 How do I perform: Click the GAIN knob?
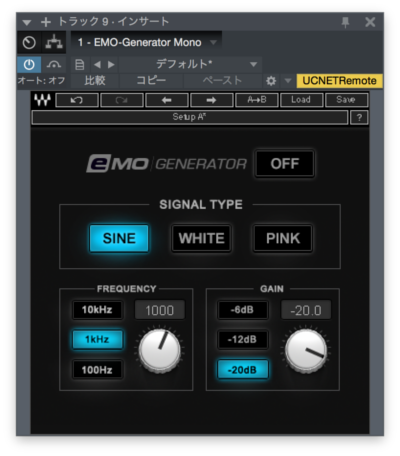(306, 351)
